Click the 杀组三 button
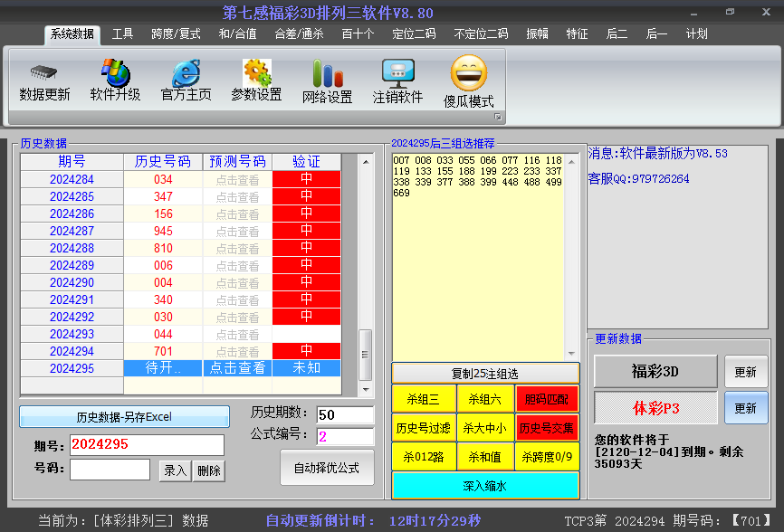Viewport: 784px width, 532px height. tap(424, 399)
